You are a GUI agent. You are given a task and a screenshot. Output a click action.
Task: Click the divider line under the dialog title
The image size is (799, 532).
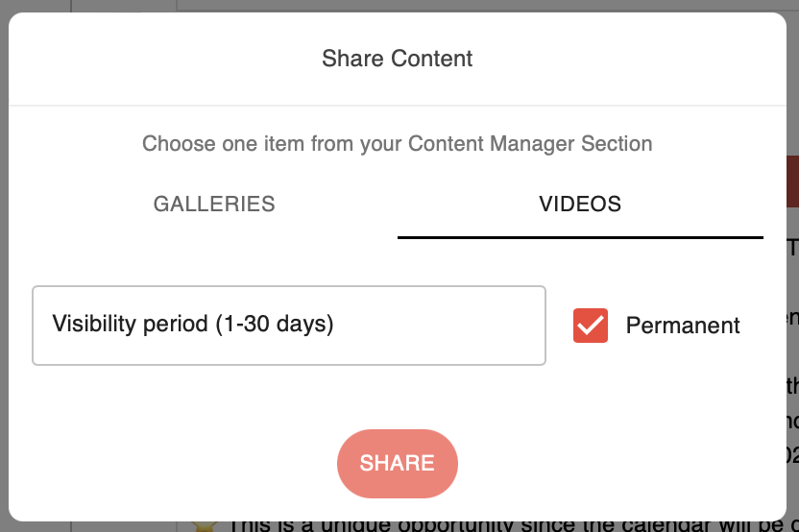(x=398, y=105)
